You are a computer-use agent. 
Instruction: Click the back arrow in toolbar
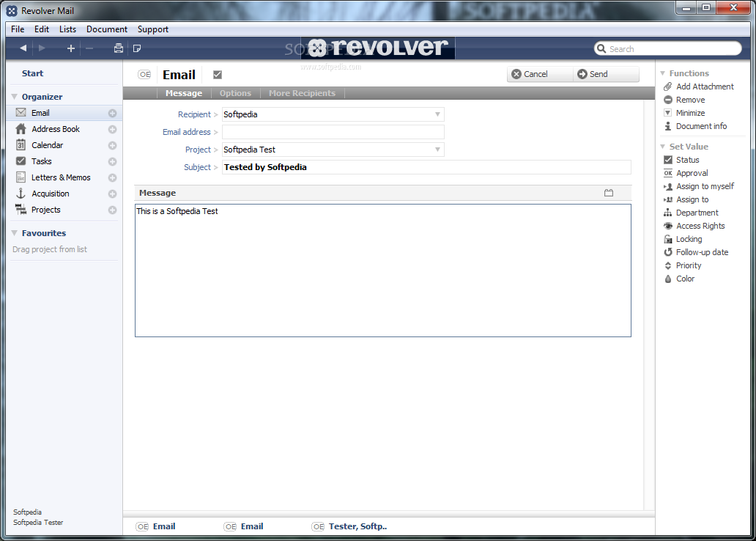(x=23, y=48)
